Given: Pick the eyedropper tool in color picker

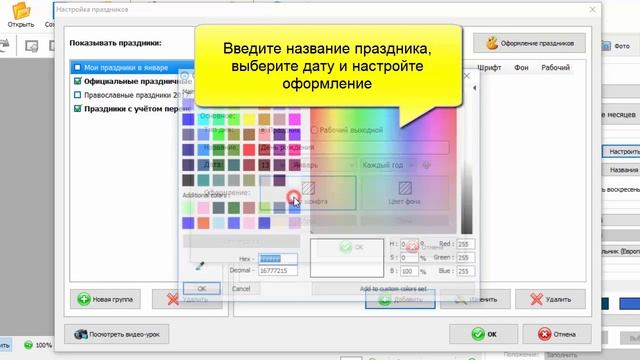Looking at the screenshot, I should [200, 266].
